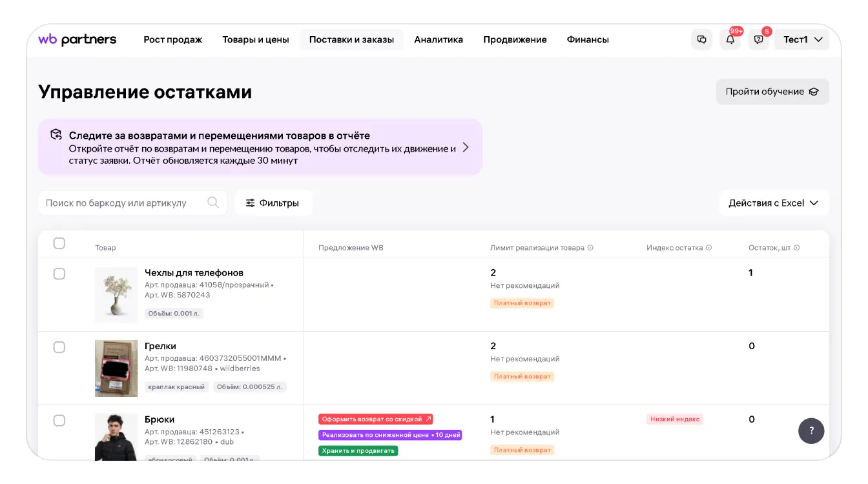The image size is (868, 484).
Task: Click the wb partners logo
Action: pyautogui.click(x=77, y=39)
